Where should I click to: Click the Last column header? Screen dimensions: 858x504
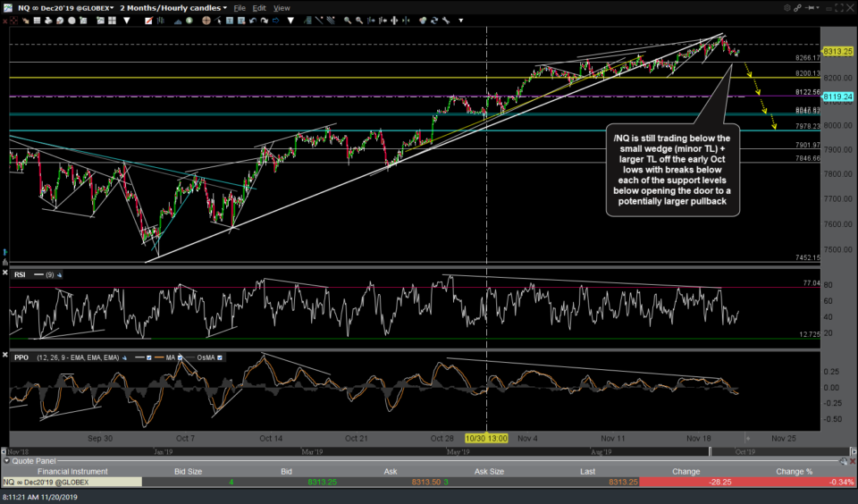[588, 471]
